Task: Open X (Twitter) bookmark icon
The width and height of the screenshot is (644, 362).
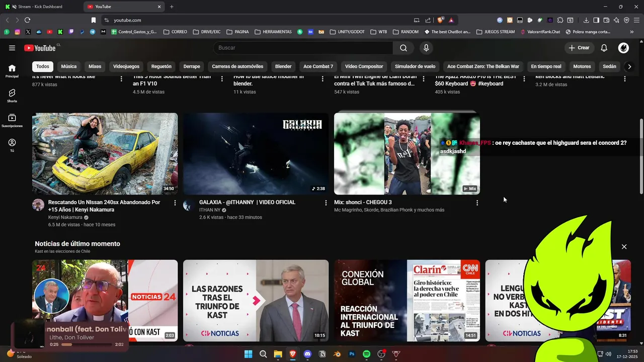Action: [x=28, y=32]
